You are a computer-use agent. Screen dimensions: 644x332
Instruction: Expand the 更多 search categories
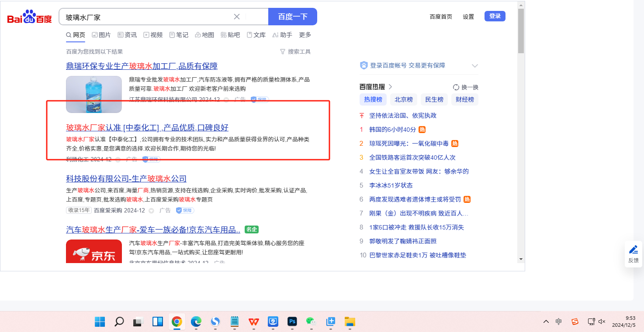pyautogui.click(x=305, y=35)
